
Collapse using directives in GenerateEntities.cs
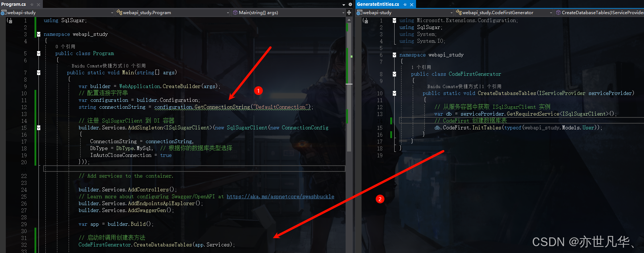(x=394, y=21)
